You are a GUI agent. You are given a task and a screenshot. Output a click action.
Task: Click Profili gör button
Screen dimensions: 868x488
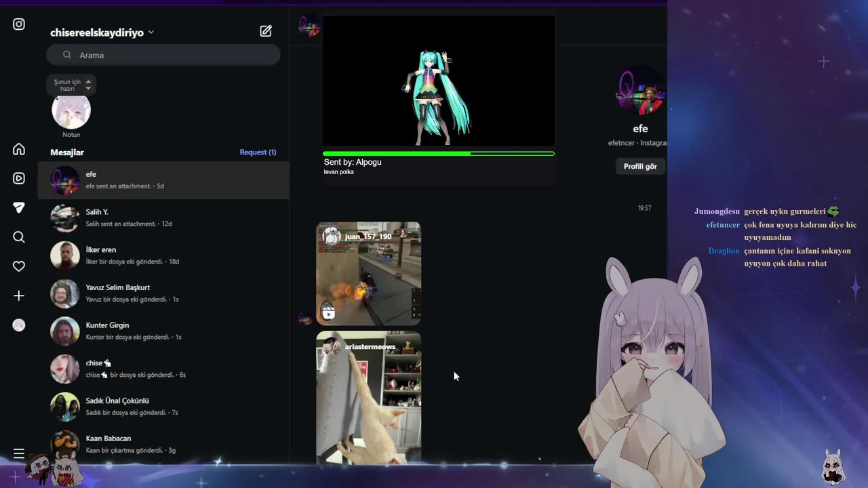coord(640,166)
